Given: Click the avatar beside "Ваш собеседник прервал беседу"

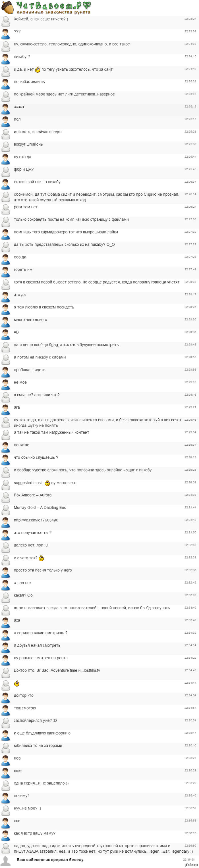Looking at the screenshot, I should (5, 860).
